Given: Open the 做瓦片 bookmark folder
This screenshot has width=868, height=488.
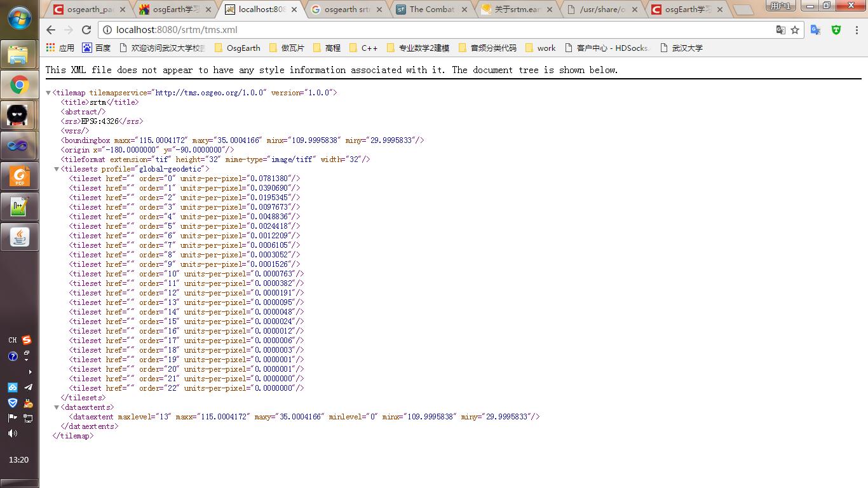Looking at the screenshot, I should pos(287,48).
